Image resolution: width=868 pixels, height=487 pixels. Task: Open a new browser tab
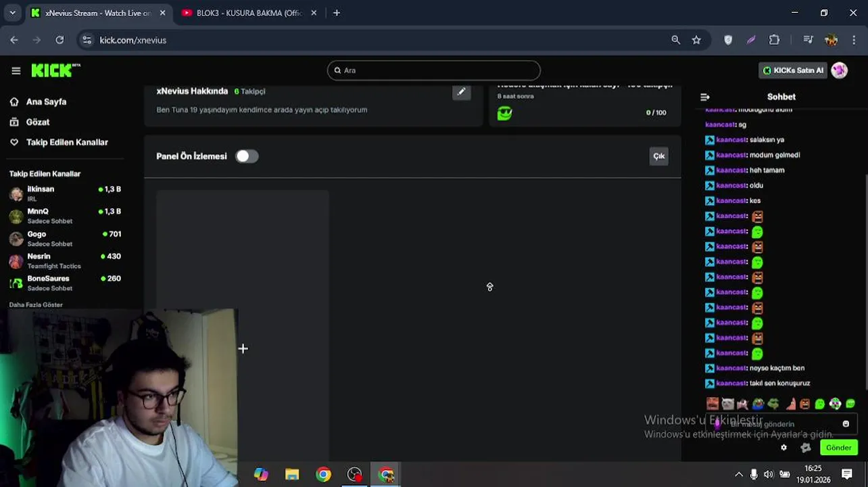pyautogui.click(x=337, y=13)
